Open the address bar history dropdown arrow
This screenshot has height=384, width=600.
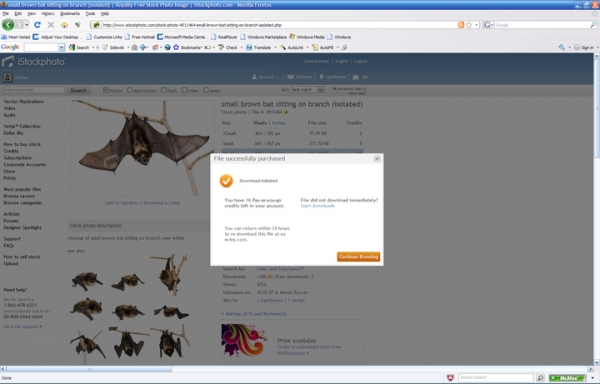tap(476, 25)
